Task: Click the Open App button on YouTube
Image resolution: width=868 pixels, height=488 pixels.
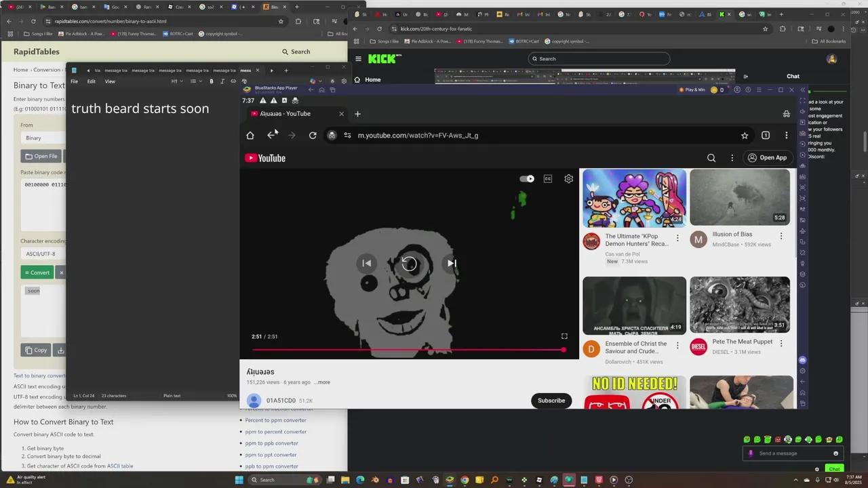Action: click(x=767, y=158)
